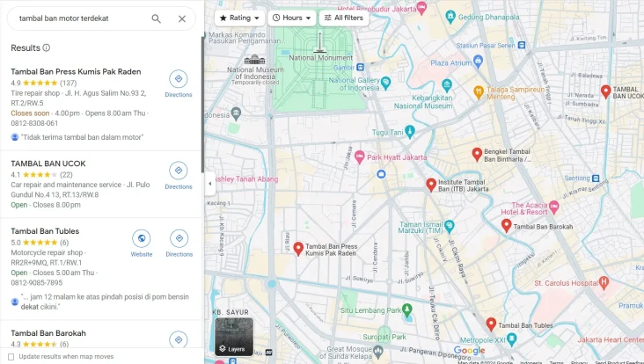Open the Rating filter dropdown
The image size is (644, 364).
[x=239, y=18]
